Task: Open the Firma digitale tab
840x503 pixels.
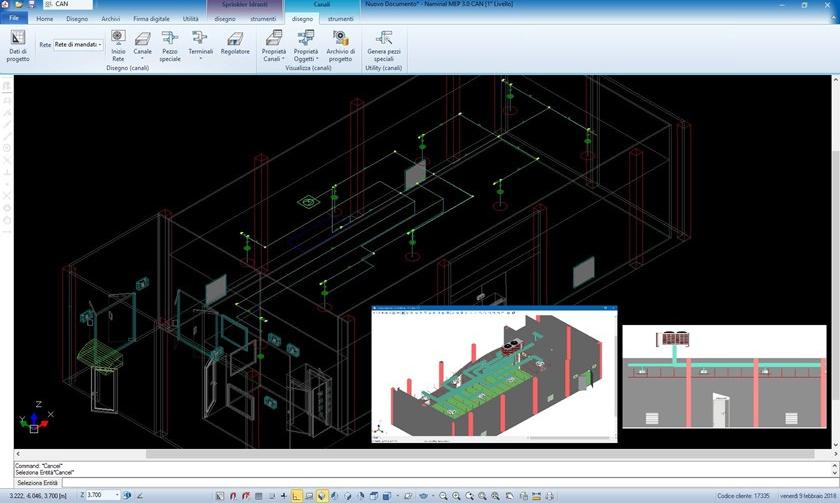Action: pyautogui.click(x=152, y=18)
